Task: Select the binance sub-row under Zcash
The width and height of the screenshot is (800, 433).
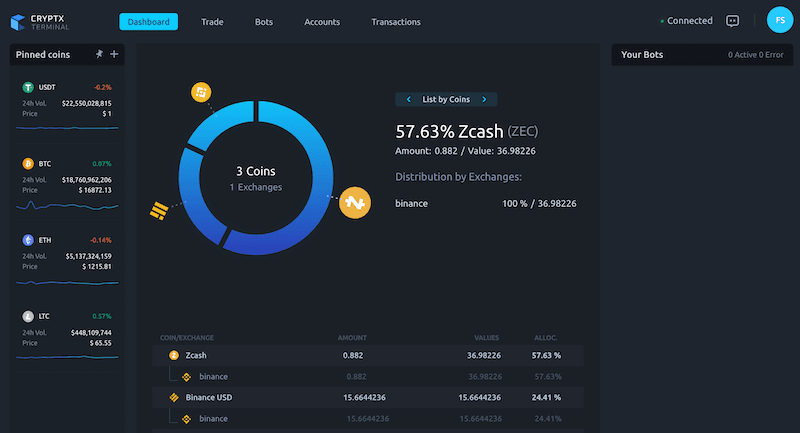Action: point(367,376)
